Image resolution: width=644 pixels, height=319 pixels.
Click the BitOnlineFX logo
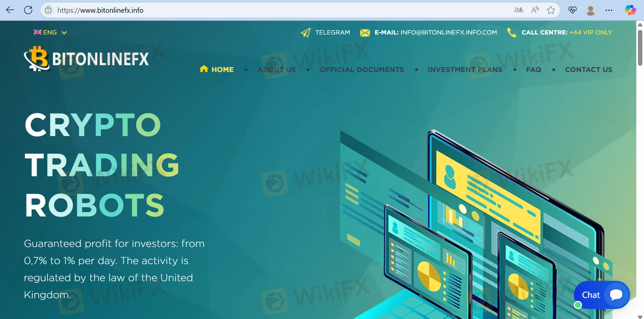tap(87, 59)
